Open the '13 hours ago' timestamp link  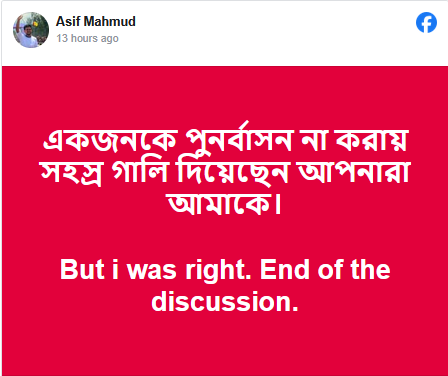[x=87, y=38]
